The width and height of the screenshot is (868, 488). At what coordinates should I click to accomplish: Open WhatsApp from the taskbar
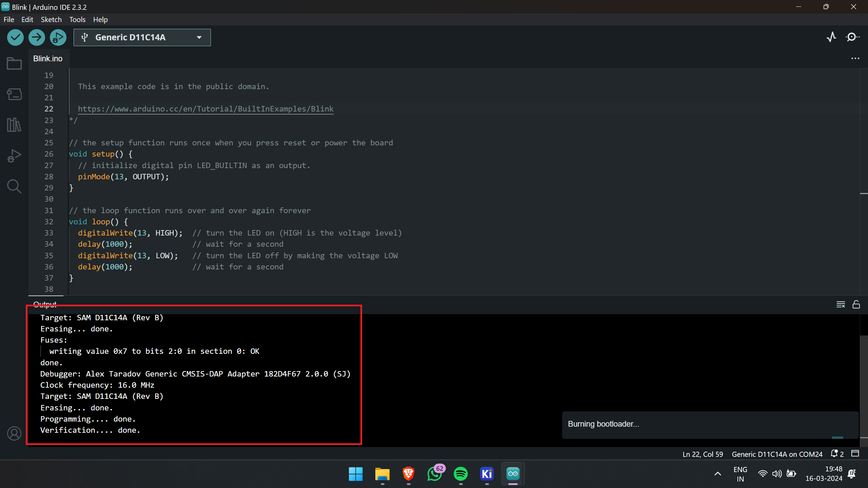[435, 474]
